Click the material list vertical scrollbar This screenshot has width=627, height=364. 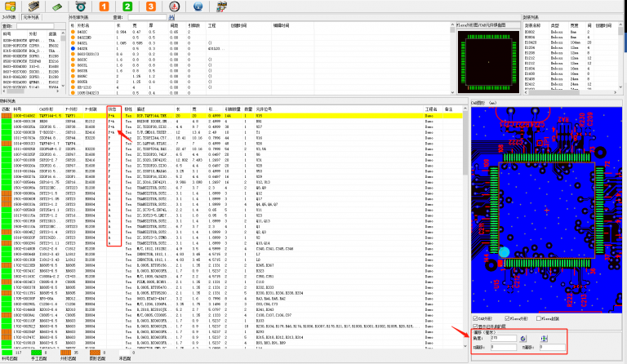pos(465,229)
